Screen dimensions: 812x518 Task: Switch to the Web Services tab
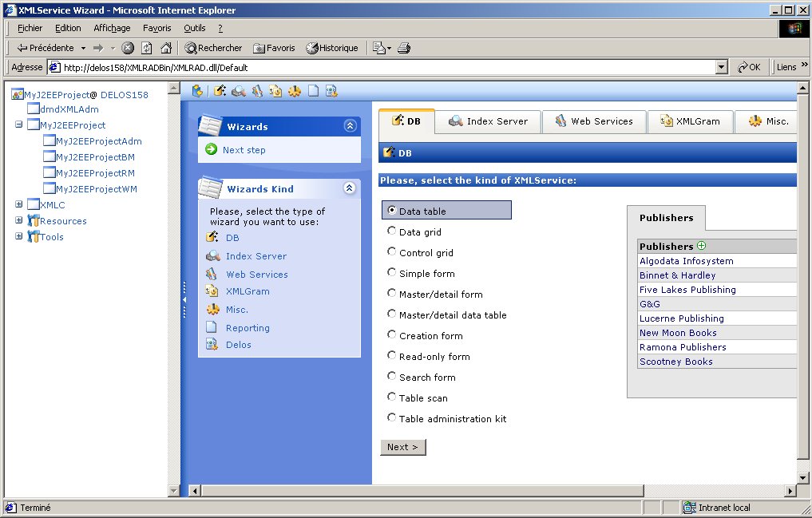tap(593, 121)
